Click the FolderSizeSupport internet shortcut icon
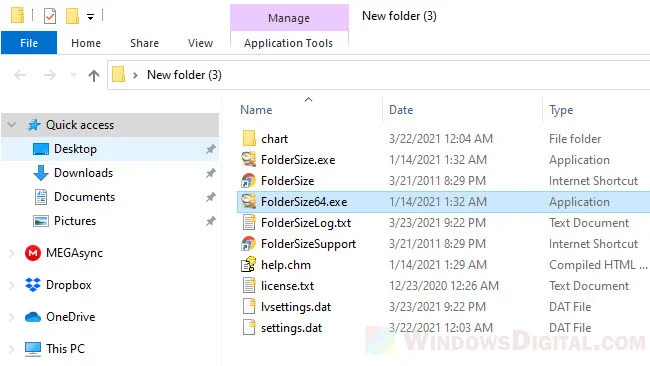 tap(249, 244)
